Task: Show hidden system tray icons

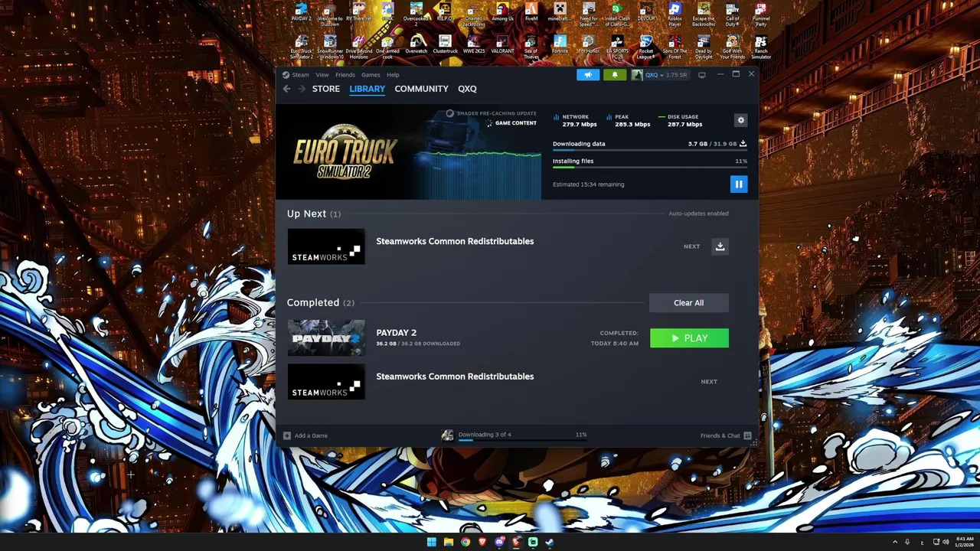Action: click(894, 542)
